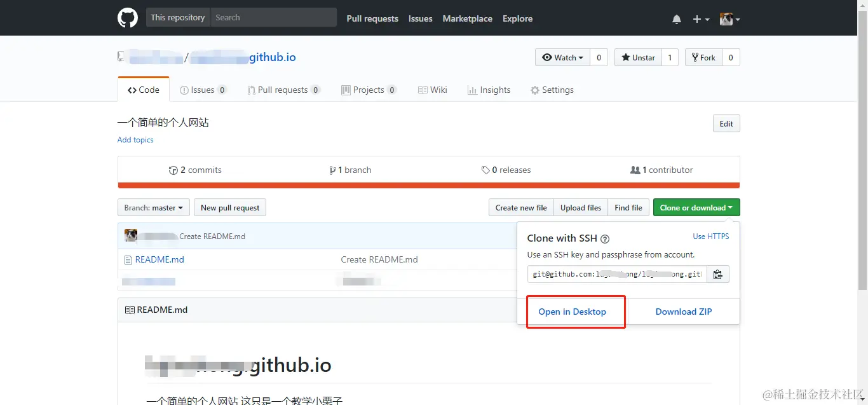Open Marketplace in top navigation
Image resolution: width=868 pixels, height=405 pixels.
click(x=467, y=18)
